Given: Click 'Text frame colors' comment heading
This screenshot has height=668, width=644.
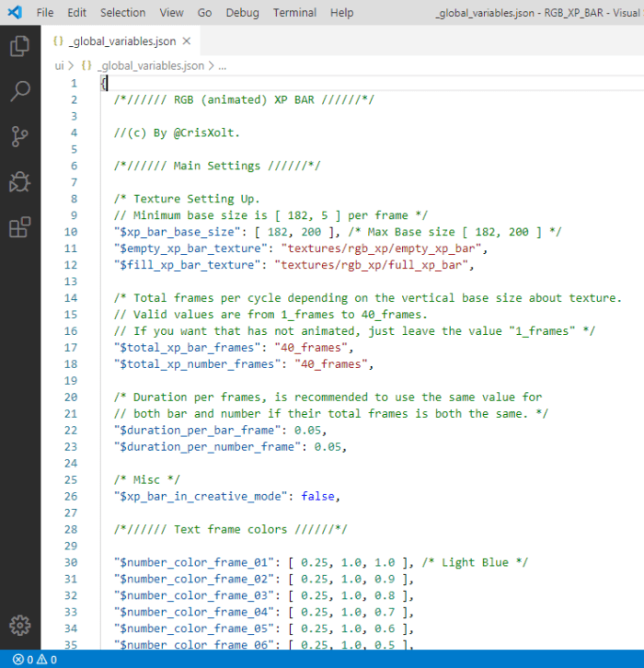Looking at the screenshot, I should (230, 530).
